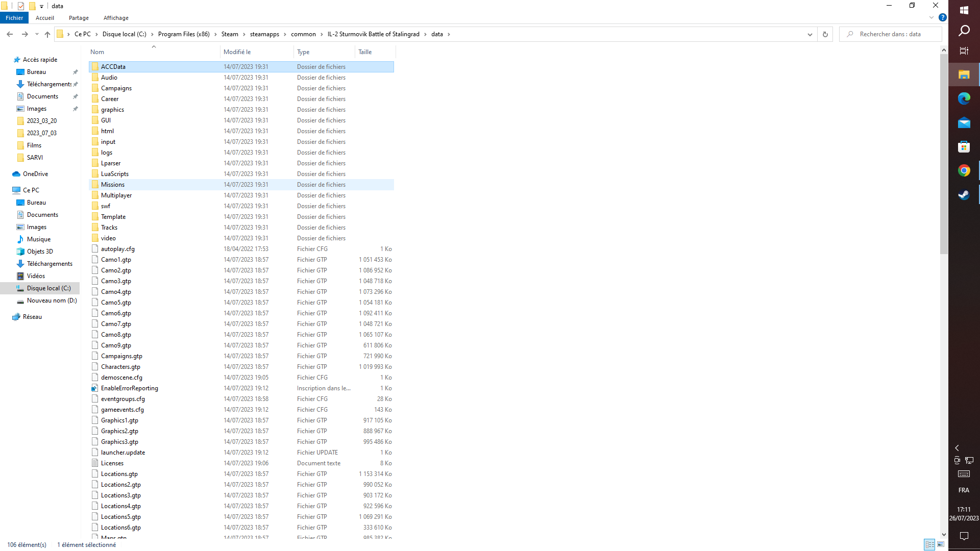The width and height of the screenshot is (980, 551).
Task: Select the autoplay.cfg file icon
Action: pos(95,249)
